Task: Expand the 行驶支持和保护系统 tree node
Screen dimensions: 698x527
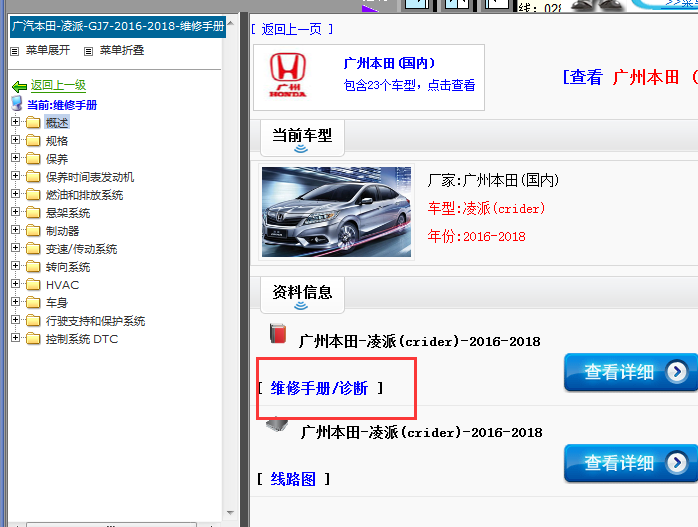Action: click(x=16, y=320)
